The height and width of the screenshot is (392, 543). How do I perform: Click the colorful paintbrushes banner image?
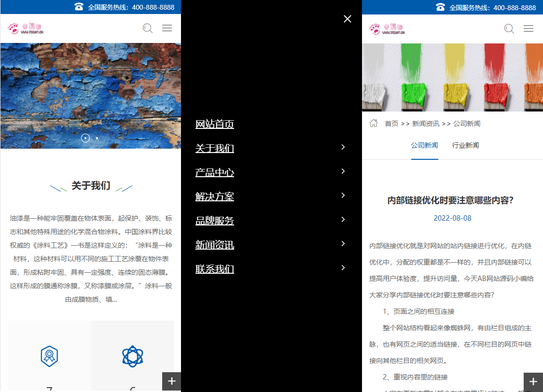pos(453,78)
